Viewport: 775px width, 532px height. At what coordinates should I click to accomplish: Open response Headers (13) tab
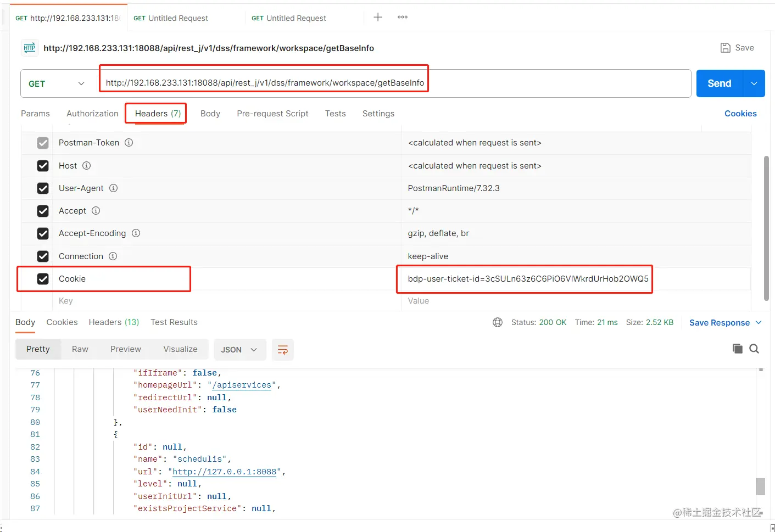pyautogui.click(x=114, y=322)
